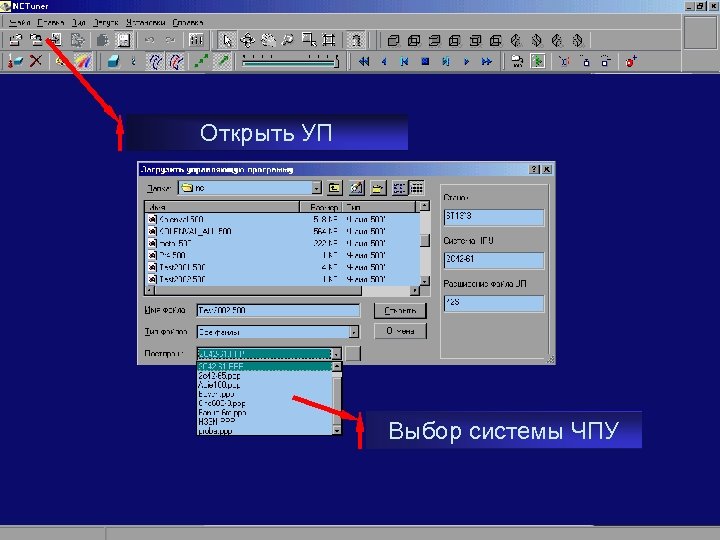The height and width of the screenshot is (540, 720).
Task: Click the redo arrow icon
Action: [170, 40]
